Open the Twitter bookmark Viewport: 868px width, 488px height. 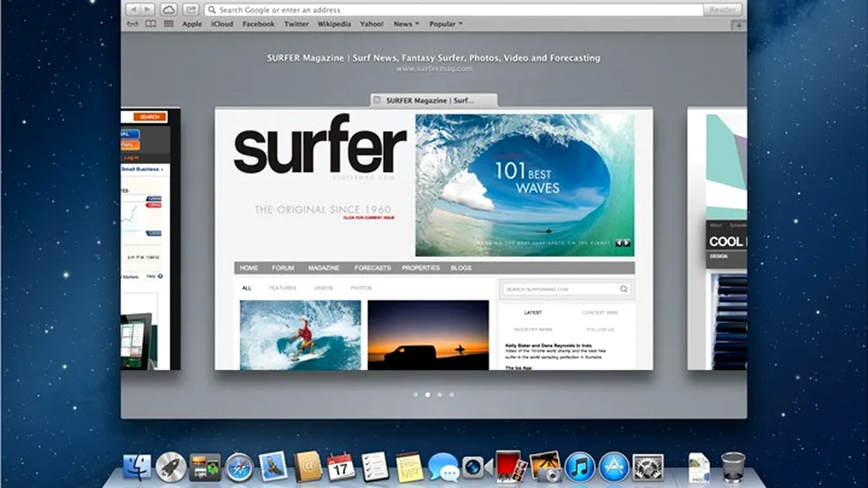[x=297, y=24]
